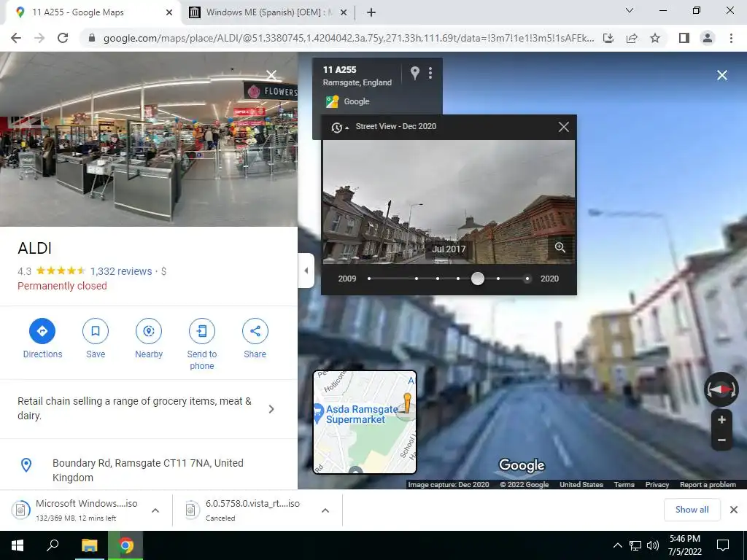Open the 1,332 reviews link
The image size is (747, 560).
coord(121,271)
